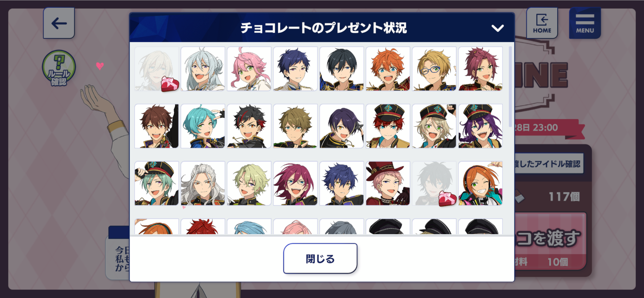Pick the black-and-red-haired idol portrait
The image size is (644, 298).
coord(249,126)
